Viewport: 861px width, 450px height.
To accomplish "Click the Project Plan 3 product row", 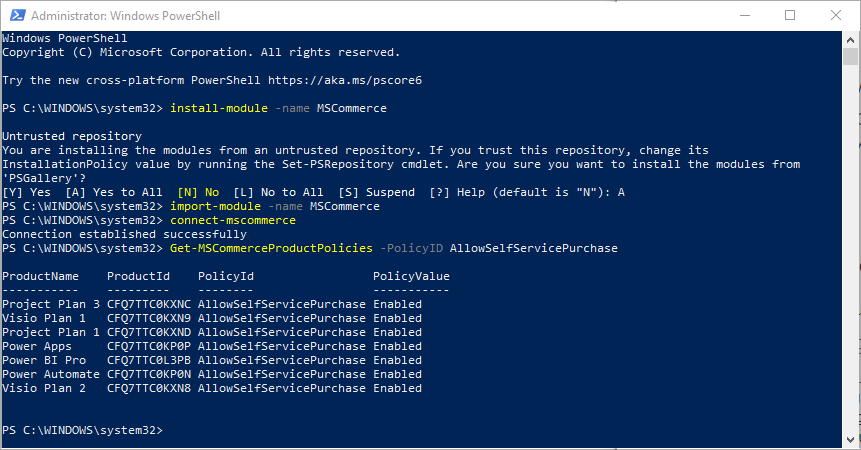I will click(212, 304).
